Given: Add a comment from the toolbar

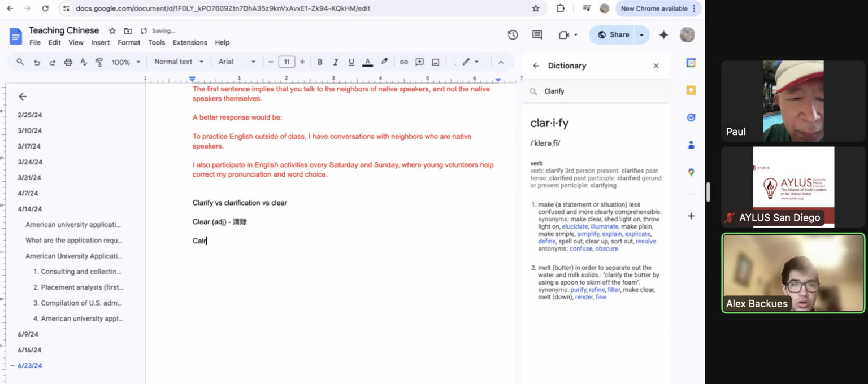Looking at the screenshot, I should 420,62.
